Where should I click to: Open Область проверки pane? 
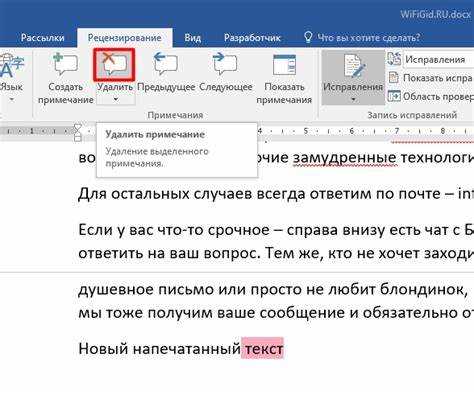tap(438, 96)
